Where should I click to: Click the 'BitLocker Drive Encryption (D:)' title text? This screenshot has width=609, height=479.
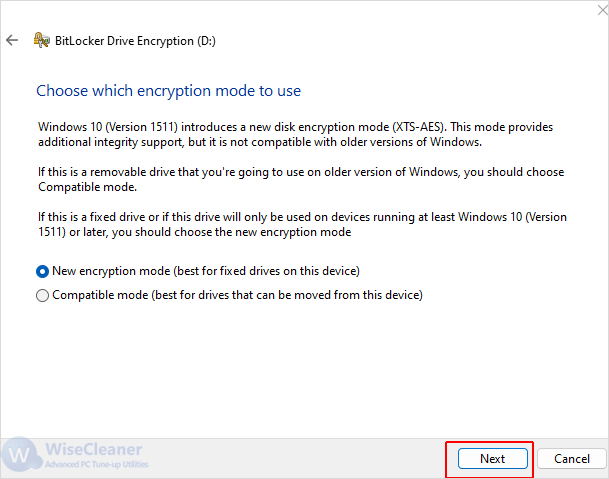[x=135, y=41]
